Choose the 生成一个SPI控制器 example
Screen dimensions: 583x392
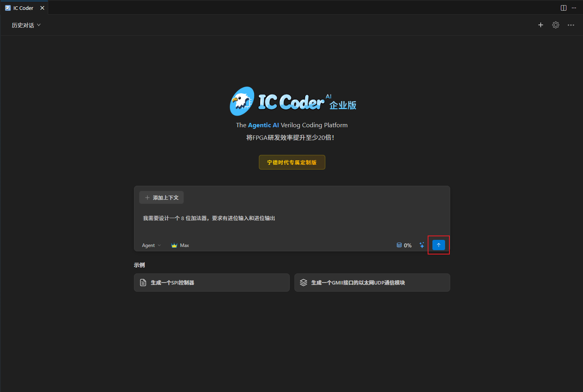coord(212,283)
